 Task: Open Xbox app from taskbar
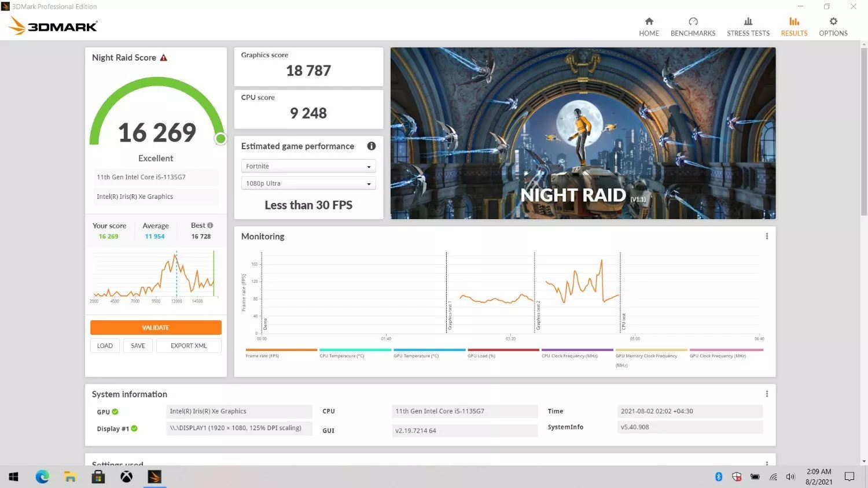[x=126, y=477]
